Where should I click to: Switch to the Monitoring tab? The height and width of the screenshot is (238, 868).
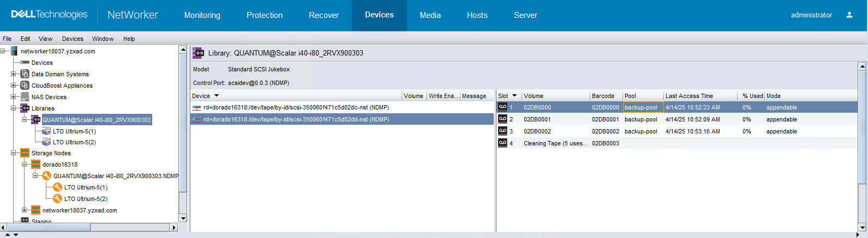coord(202,15)
